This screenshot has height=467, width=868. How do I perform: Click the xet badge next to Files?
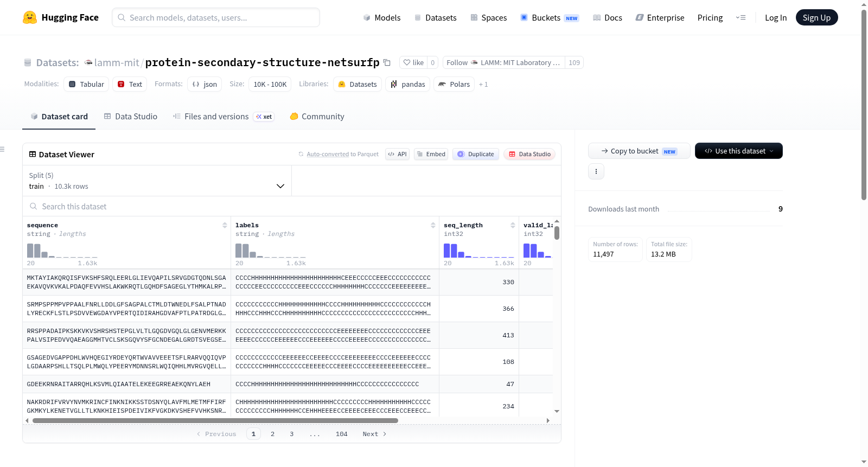click(x=264, y=117)
